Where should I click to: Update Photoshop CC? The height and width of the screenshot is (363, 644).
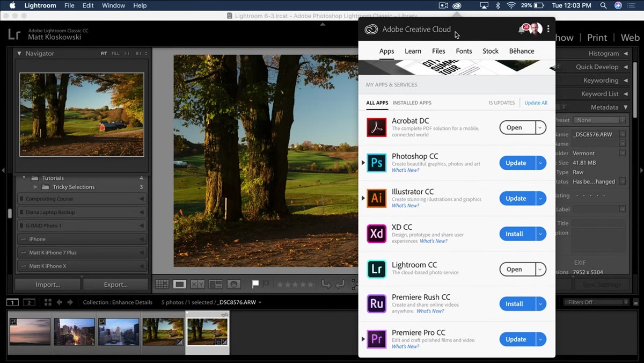tap(517, 163)
